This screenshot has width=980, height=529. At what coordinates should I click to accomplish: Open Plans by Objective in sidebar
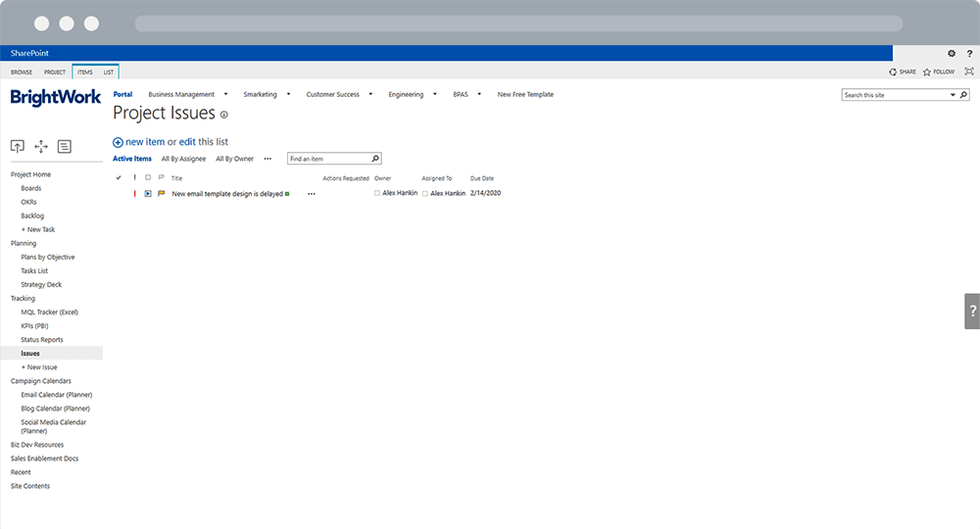(x=47, y=258)
